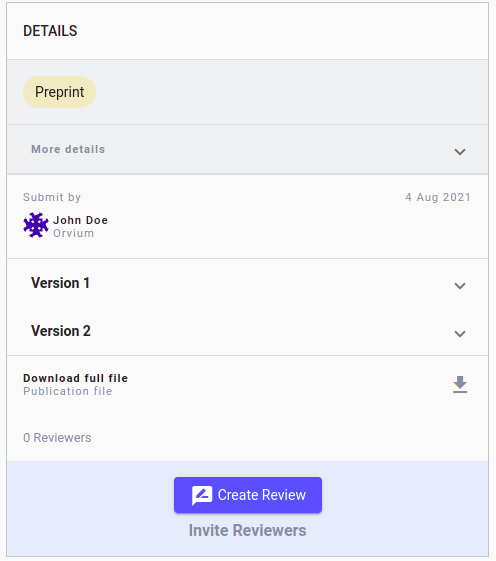The width and height of the screenshot is (496, 561).
Task: Click the pencil icon in Create Review
Action: [202, 495]
